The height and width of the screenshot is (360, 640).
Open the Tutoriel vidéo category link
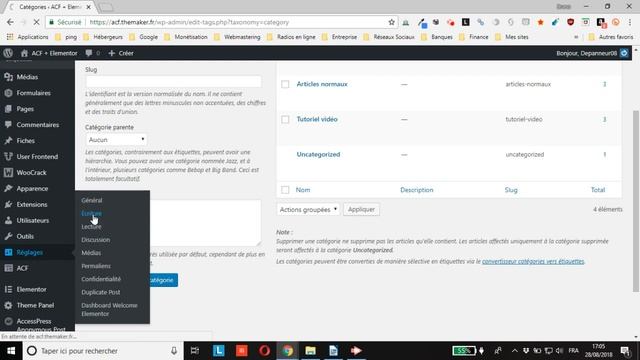pos(317,119)
